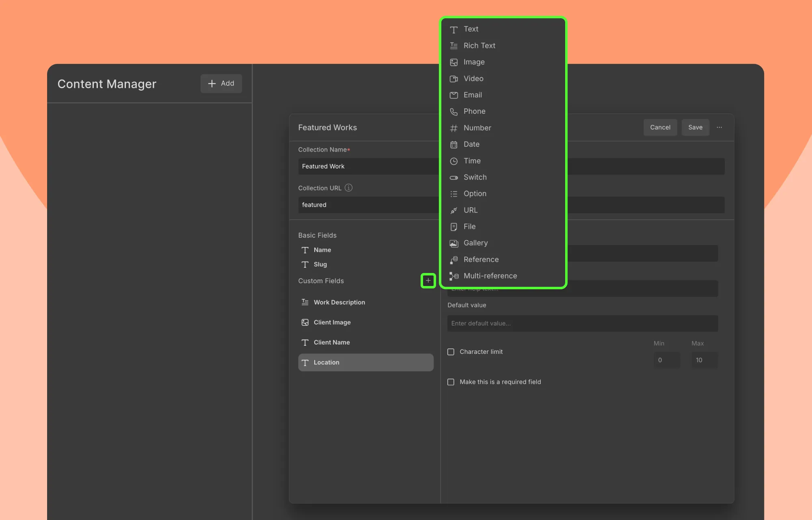
Task: Click the Gallery images icon
Action: pos(454,243)
